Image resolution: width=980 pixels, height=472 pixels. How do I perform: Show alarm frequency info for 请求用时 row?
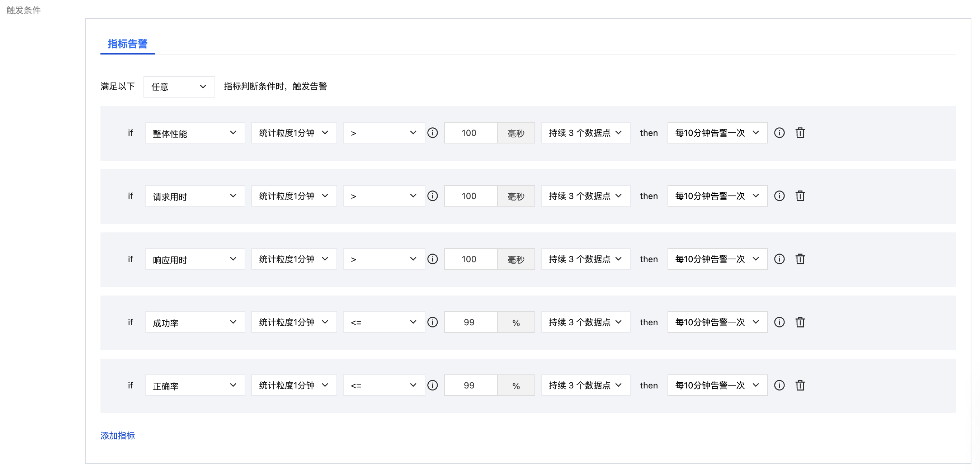point(779,196)
